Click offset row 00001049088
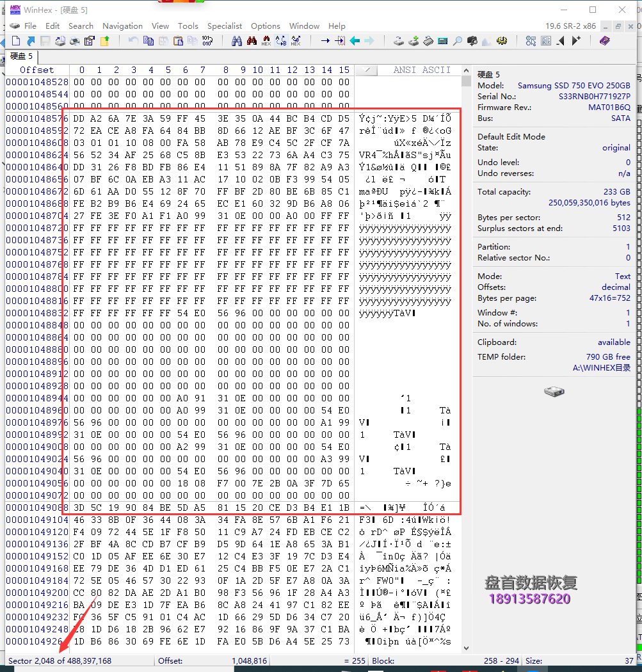Image resolution: width=642 pixels, height=672 pixels. click(x=37, y=508)
